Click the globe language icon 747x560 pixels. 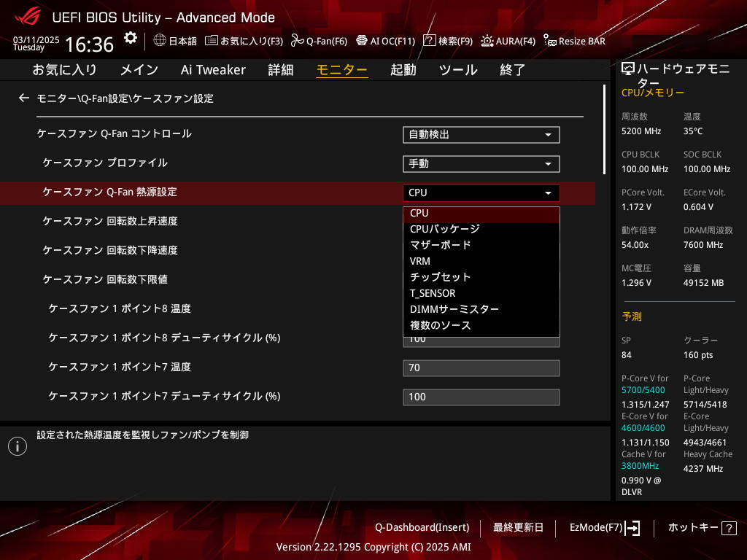coord(160,41)
